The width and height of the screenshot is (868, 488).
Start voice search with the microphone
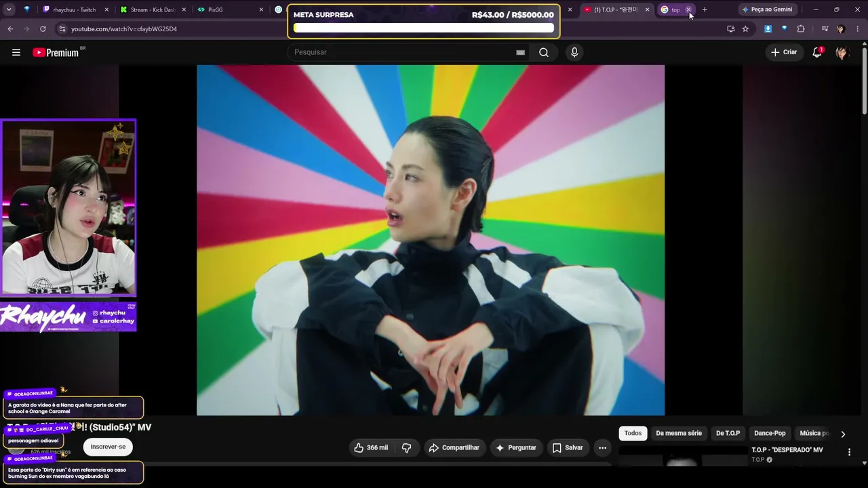tap(574, 52)
